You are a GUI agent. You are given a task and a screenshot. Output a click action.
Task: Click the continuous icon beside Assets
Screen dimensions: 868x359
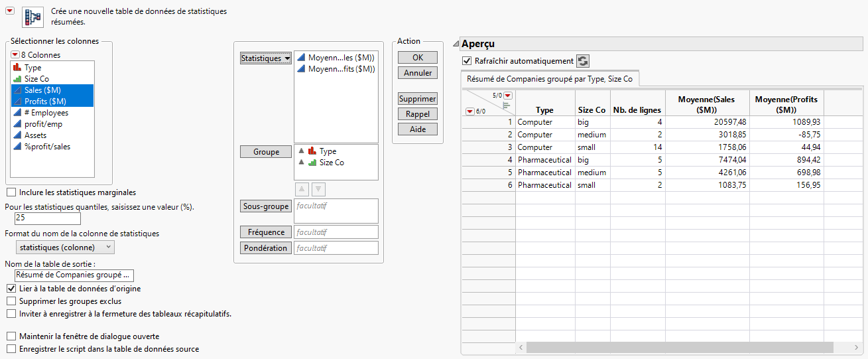pos(17,135)
